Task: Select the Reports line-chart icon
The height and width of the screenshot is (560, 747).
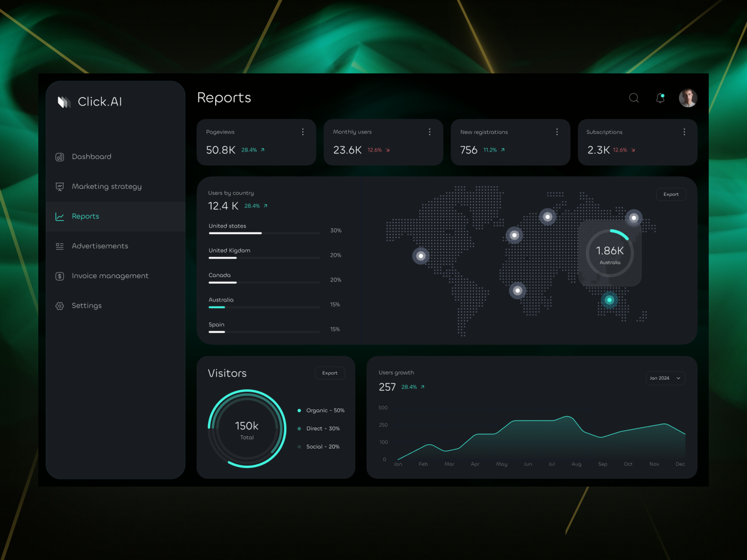Action: [x=59, y=216]
